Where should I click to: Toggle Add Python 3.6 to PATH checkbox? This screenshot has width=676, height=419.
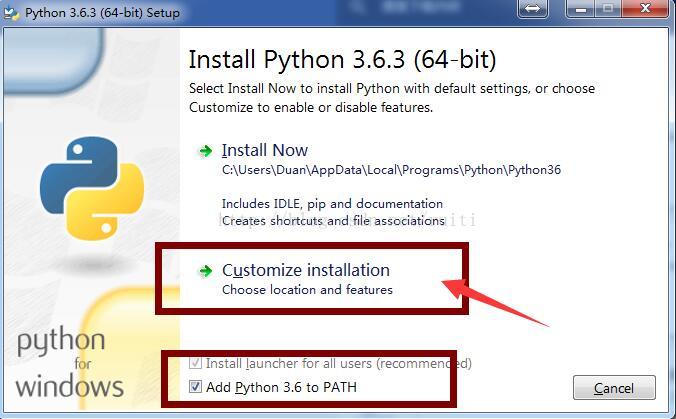[x=195, y=386]
